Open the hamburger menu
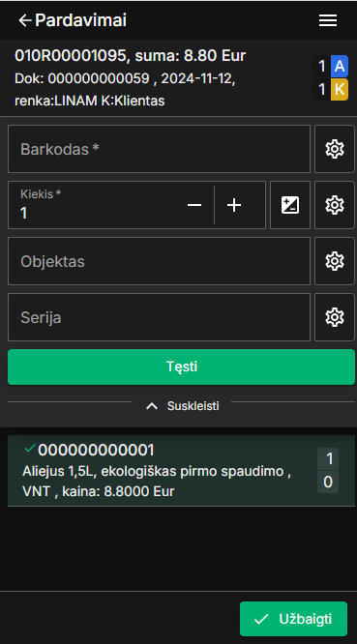 click(328, 20)
